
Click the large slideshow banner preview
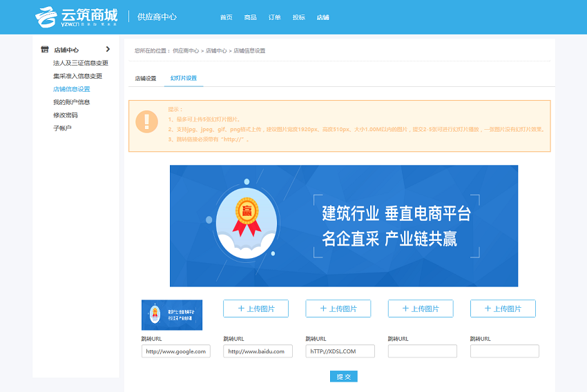click(343, 226)
